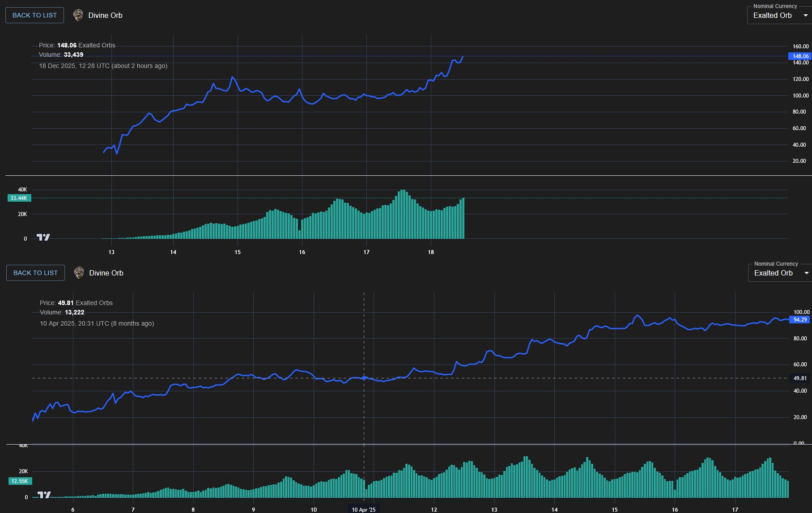Click the 18 date label on the time axis
The image size is (812, 513).
point(431,252)
